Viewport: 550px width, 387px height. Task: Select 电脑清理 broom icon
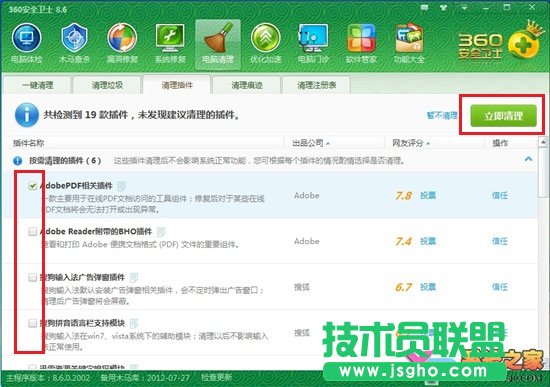point(218,44)
